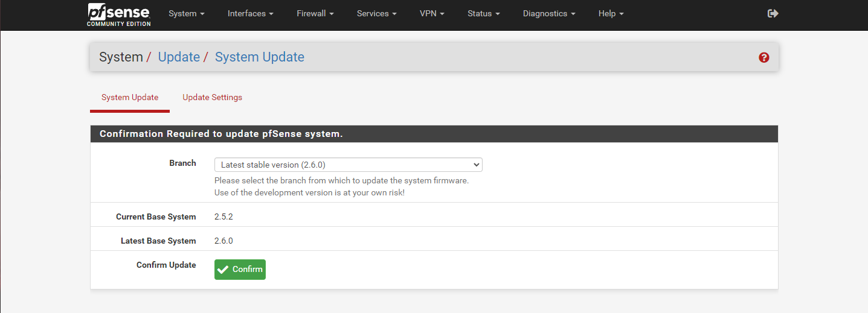Open the Status menu
This screenshot has width=868, height=313.
pyautogui.click(x=484, y=13)
